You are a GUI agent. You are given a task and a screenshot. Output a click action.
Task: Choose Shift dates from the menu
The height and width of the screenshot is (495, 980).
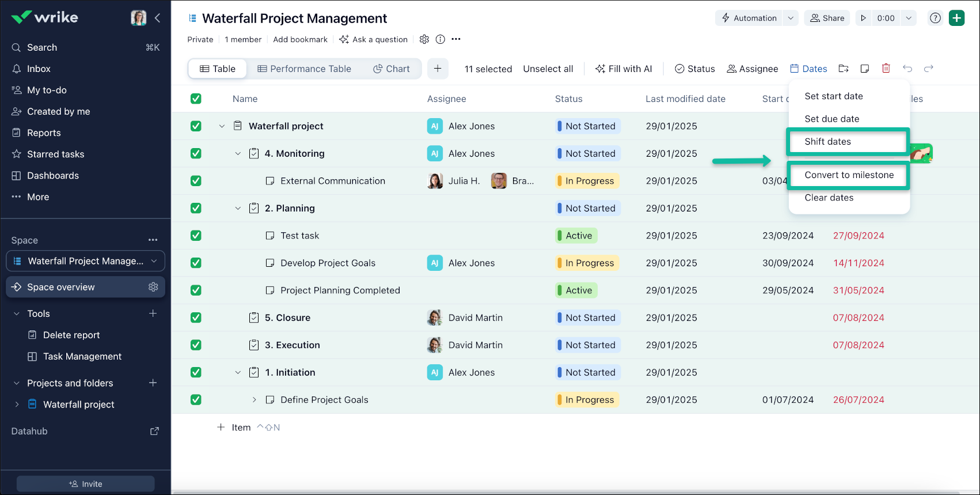827,142
